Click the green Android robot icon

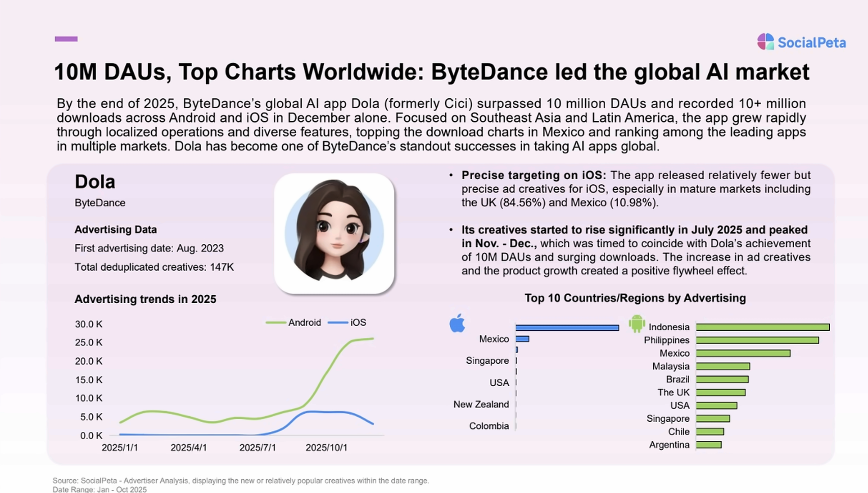[637, 324]
